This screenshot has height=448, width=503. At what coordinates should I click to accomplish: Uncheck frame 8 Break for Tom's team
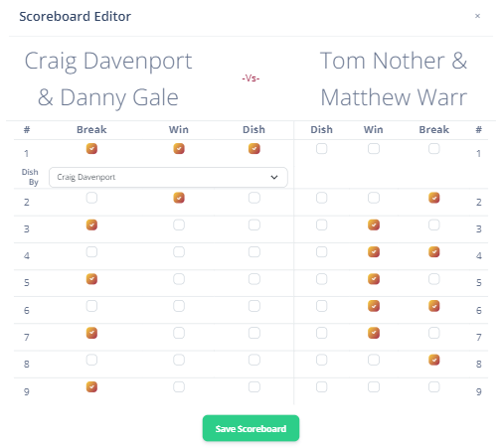coord(434,360)
